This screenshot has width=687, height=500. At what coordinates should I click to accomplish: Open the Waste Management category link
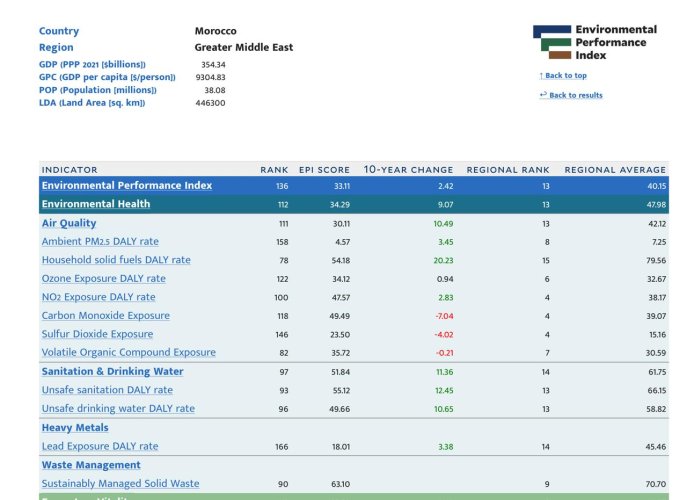point(91,465)
